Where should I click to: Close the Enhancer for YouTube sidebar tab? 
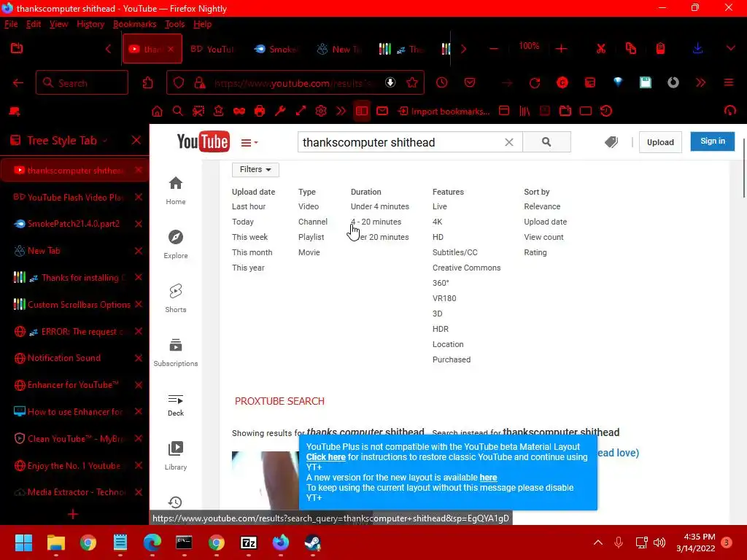pos(139,385)
